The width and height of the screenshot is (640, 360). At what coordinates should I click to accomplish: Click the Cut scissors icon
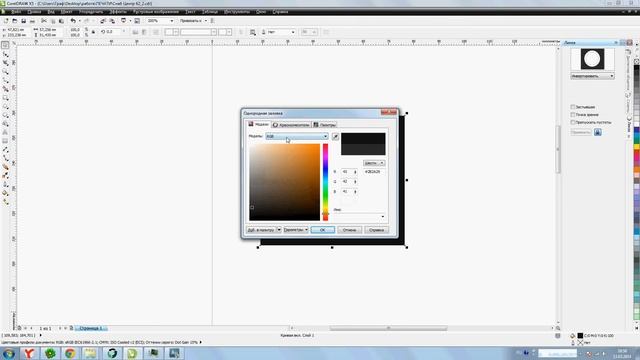[44, 21]
